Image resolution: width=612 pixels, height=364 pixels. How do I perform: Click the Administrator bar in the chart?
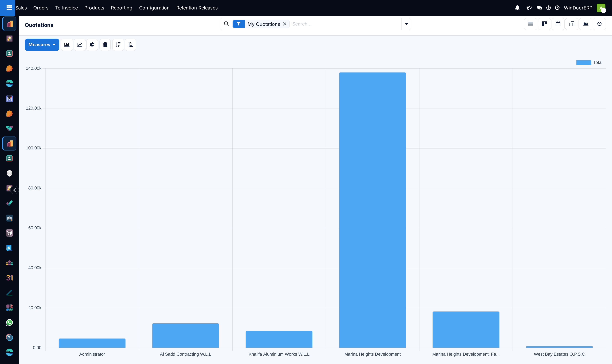click(92, 343)
